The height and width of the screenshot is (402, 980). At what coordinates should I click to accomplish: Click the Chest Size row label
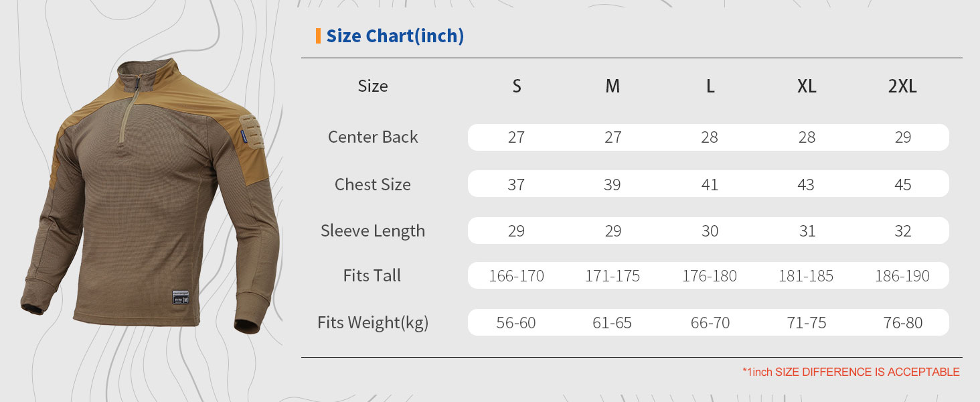click(x=373, y=184)
